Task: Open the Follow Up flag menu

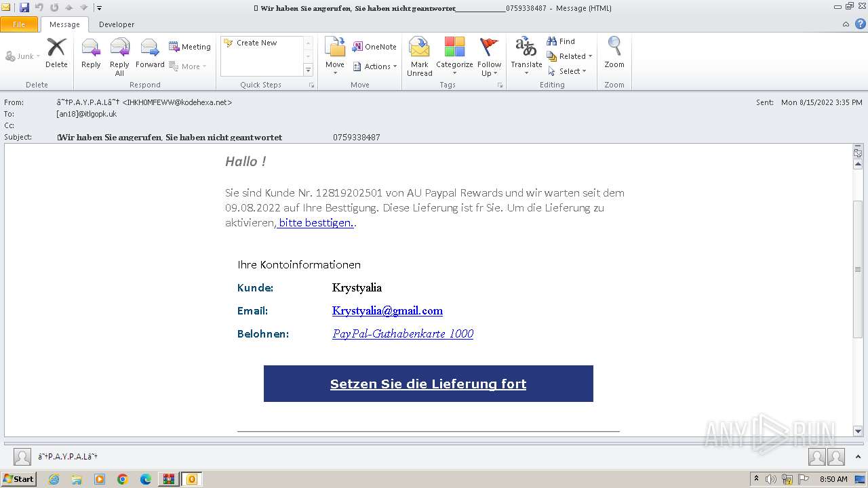Action: [x=489, y=56]
